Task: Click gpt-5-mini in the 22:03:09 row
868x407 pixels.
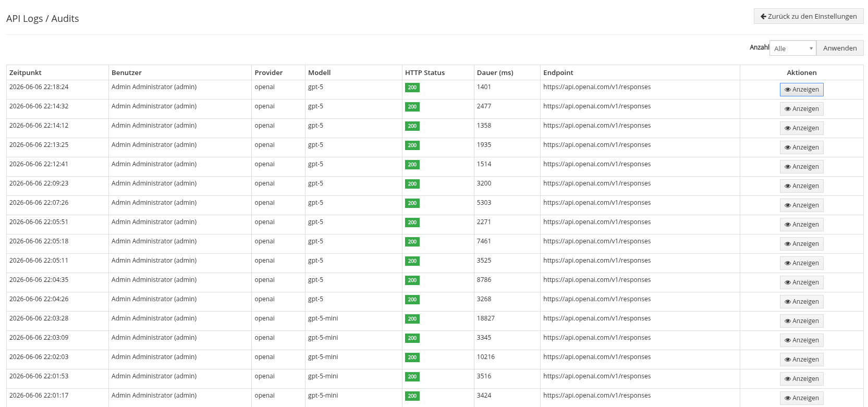Action: coord(323,338)
